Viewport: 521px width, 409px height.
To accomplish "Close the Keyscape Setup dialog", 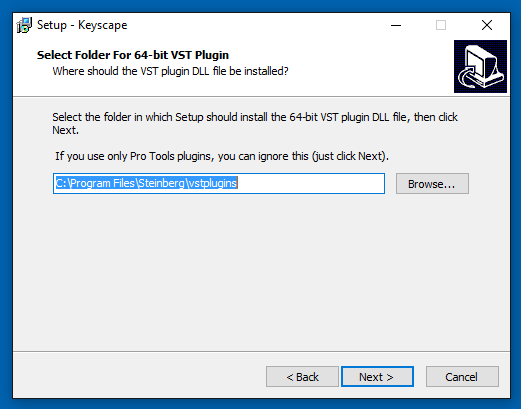I will (x=487, y=25).
